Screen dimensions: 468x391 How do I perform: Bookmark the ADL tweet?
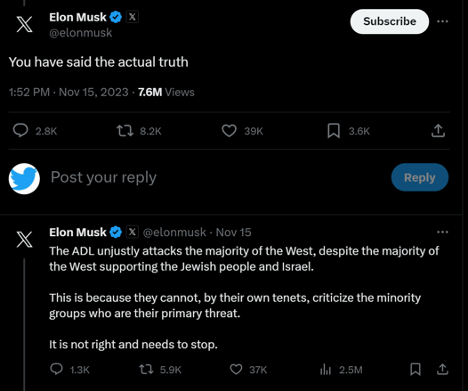[415, 369]
